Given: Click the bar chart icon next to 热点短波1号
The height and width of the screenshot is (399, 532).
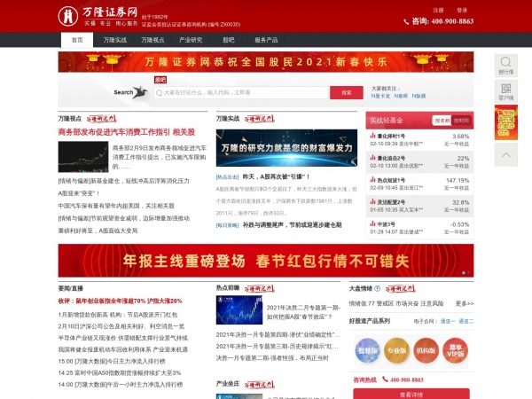Looking at the screenshot, I should (373, 180).
